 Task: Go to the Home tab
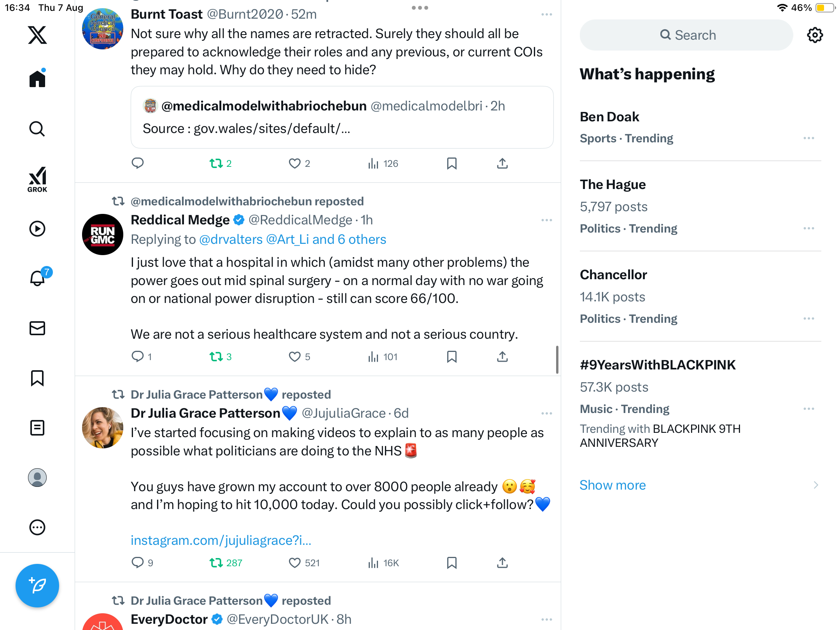[x=37, y=79]
